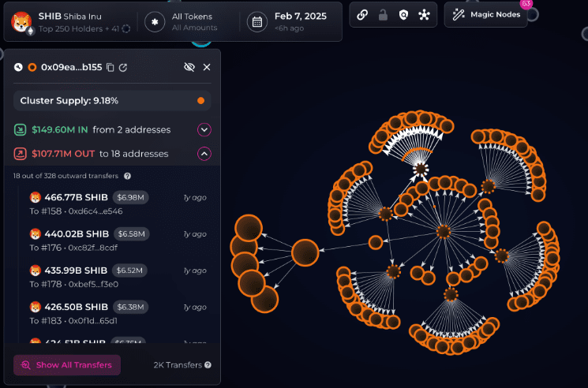The width and height of the screenshot is (588, 388).
Task: Click the orange cluster color dot
Action: 201,101
